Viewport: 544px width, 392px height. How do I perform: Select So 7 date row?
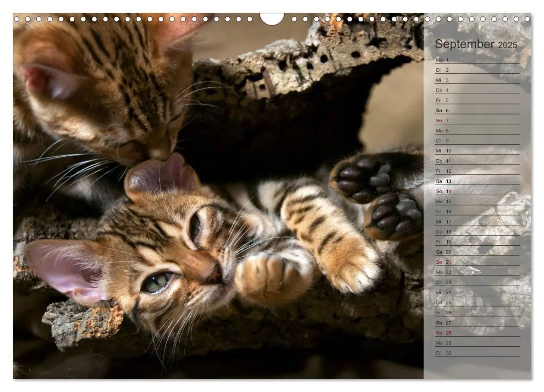477,120
